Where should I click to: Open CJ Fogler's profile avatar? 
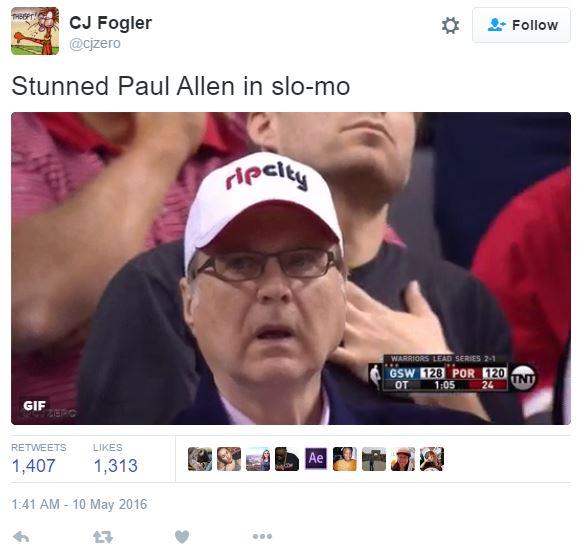click(35, 31)
